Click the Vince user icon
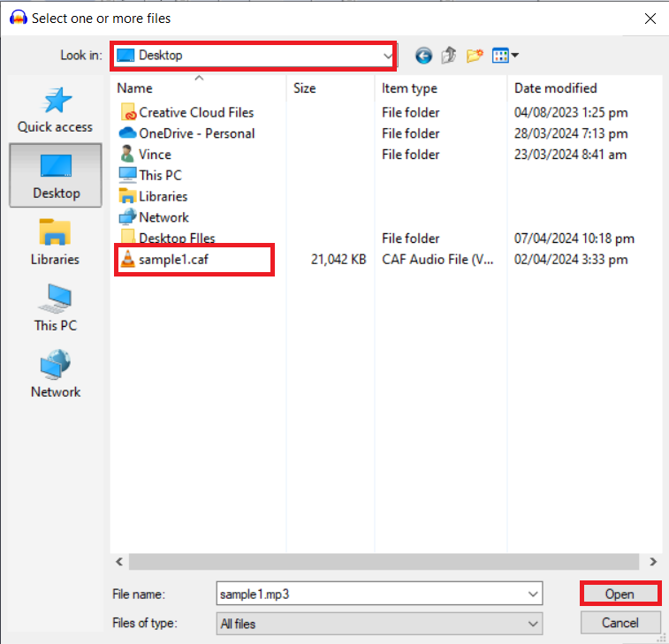The image size is (669, 644). [x=126, y=154]
